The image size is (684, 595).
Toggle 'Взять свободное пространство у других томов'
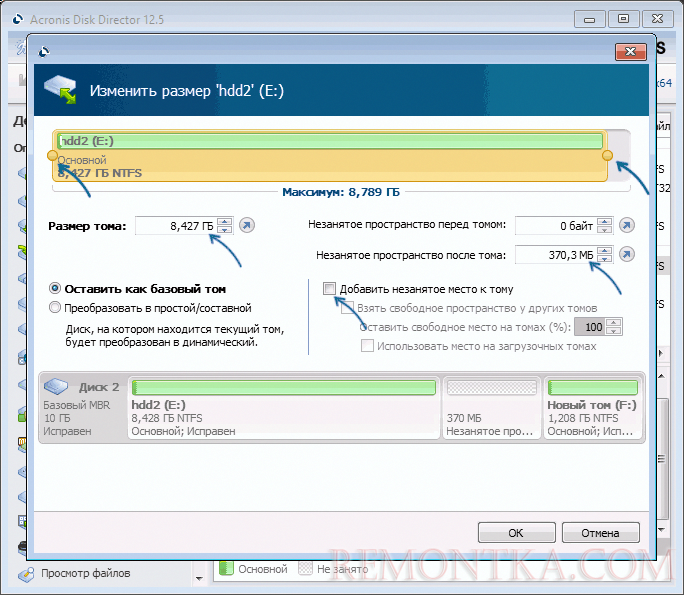point(348,308)
